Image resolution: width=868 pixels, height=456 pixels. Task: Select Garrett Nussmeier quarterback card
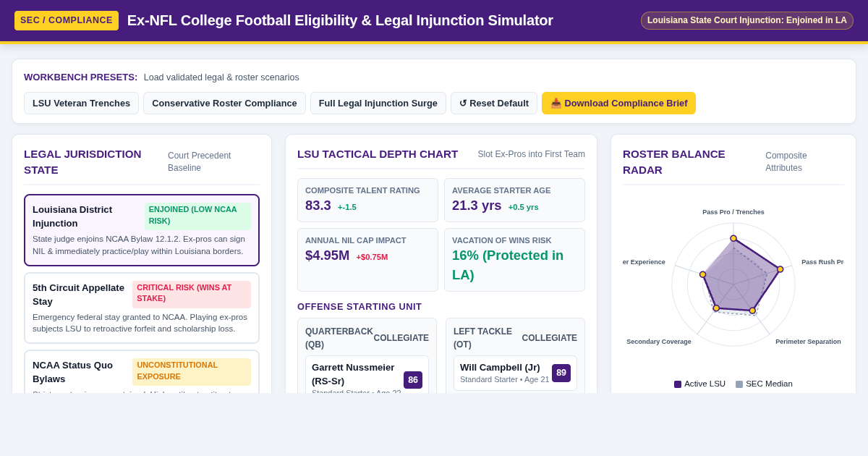pyautogui.click(x=367, y=375)
